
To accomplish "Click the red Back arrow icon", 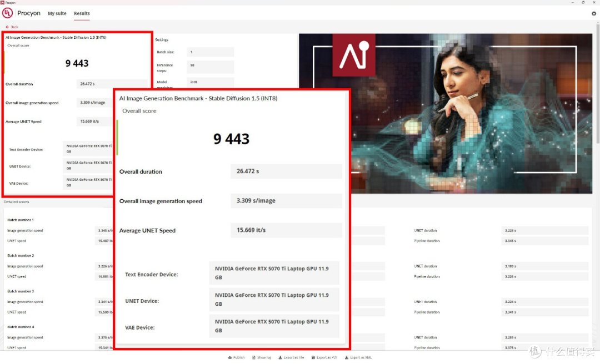I will [x=7, y=27].
